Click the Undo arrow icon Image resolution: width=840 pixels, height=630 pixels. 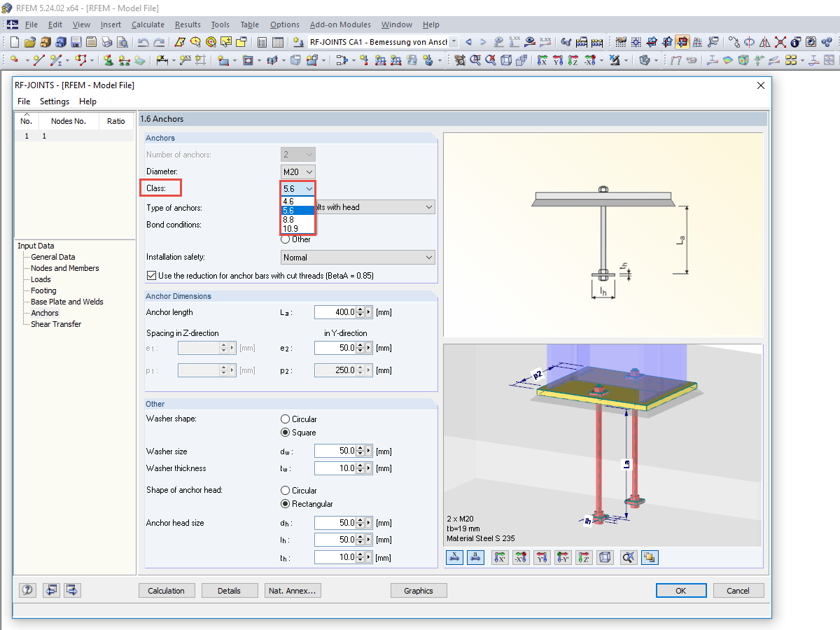(143, 42)
